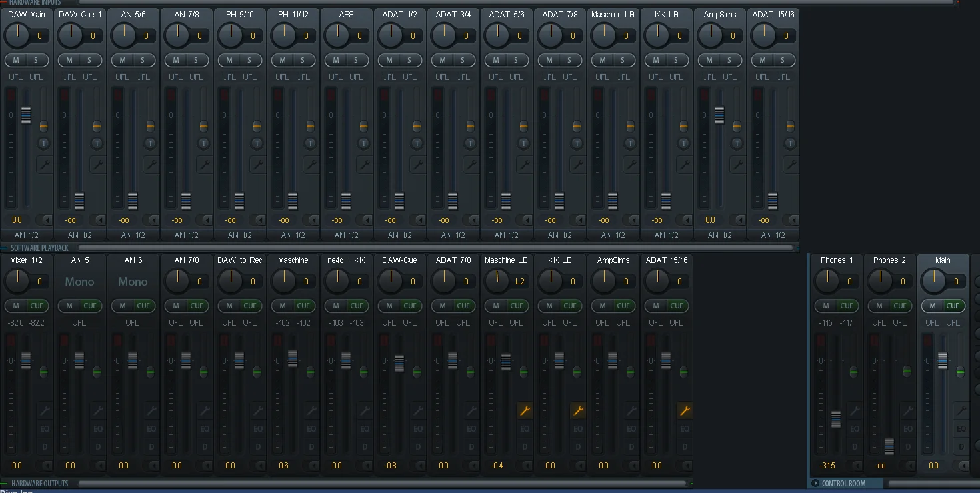The image size is (980, 493).
Task: Click the Hardware Outputs section header
Action: [x=40, y=484]
